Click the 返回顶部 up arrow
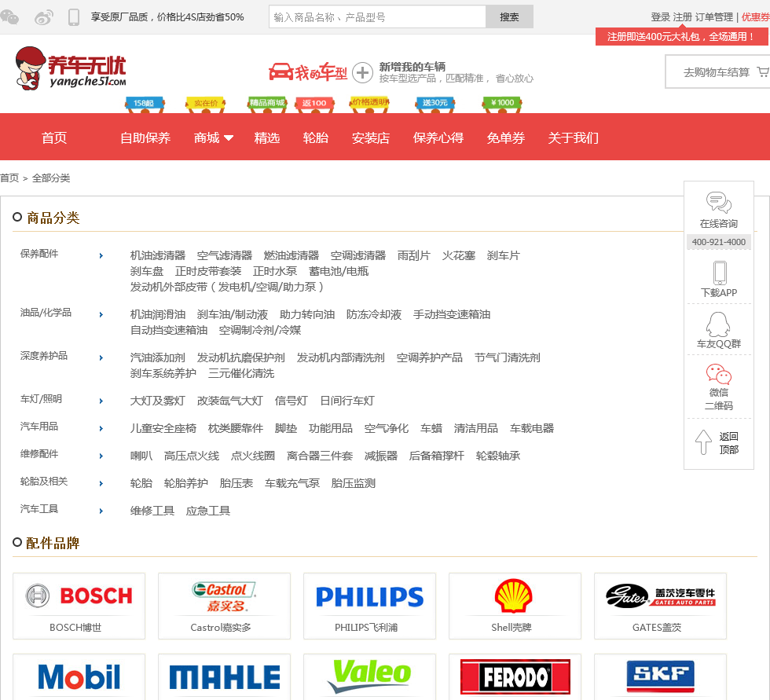 [x=703, y=442]
